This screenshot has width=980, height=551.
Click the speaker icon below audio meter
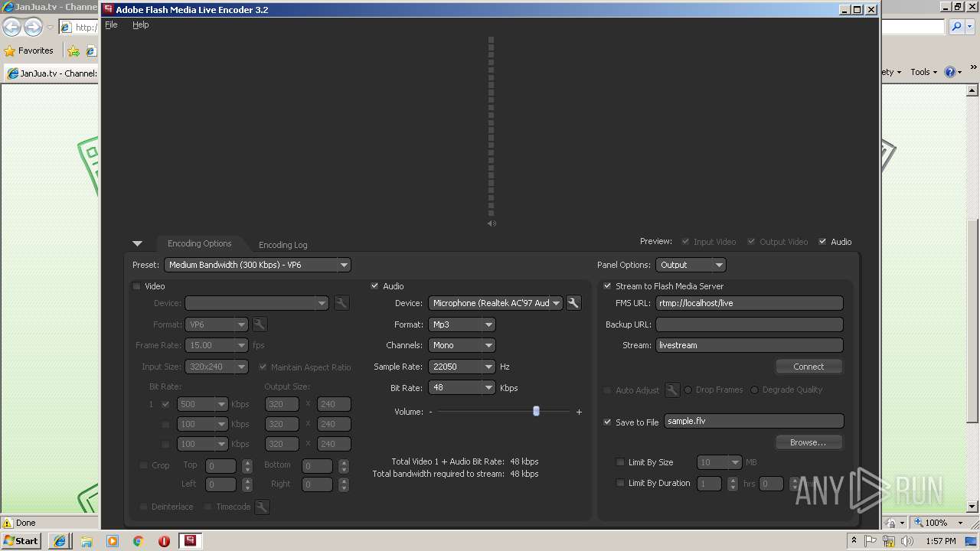tap(492, 223)
